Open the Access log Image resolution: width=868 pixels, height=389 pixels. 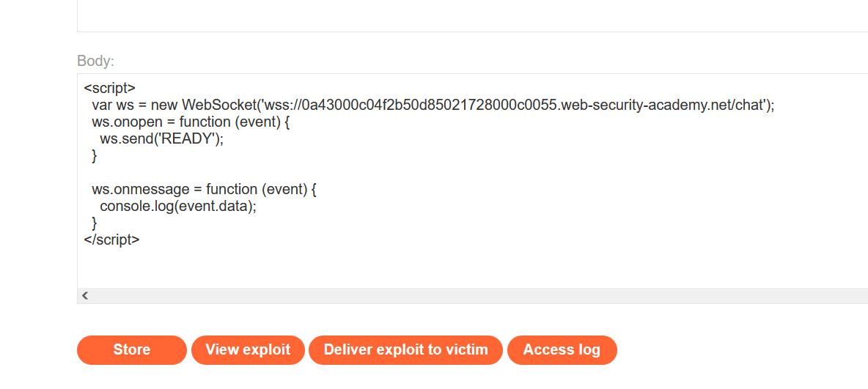click(x=562, y=350)
